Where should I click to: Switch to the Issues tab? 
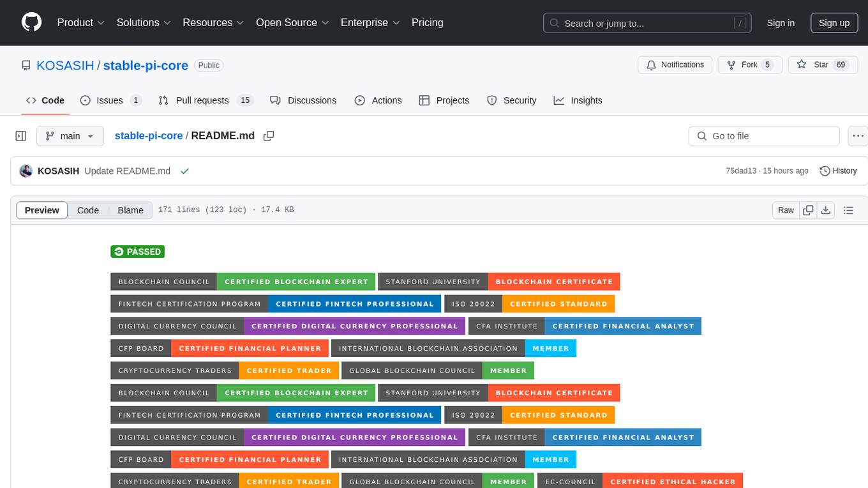click(110, 100)
